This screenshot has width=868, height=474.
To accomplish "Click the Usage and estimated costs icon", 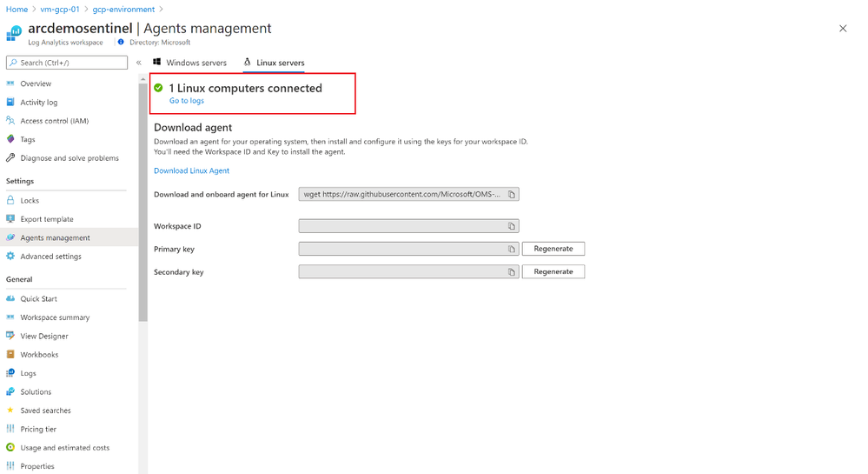I will coord(10,447).
